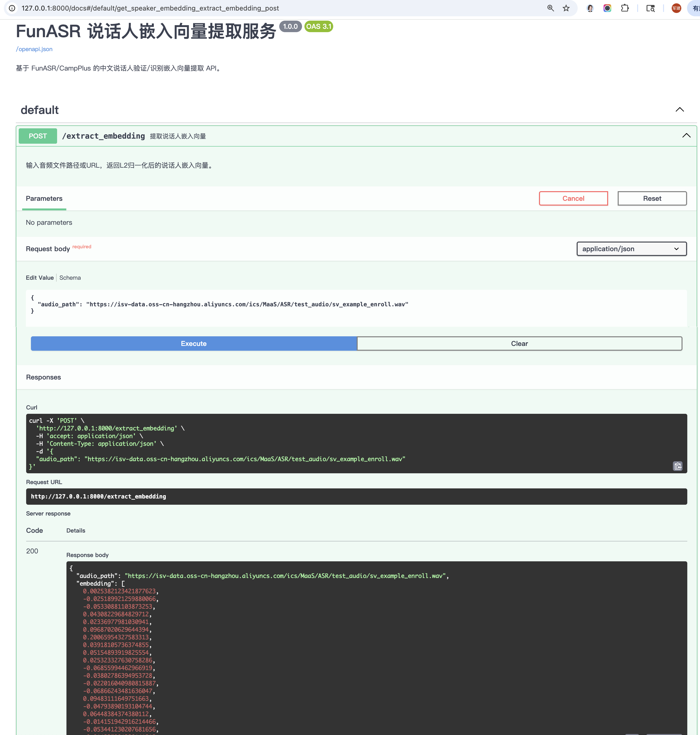Open the avatar extension icon in toolbar
Viewport: 700px width, 735px height.
click(590, 8)
